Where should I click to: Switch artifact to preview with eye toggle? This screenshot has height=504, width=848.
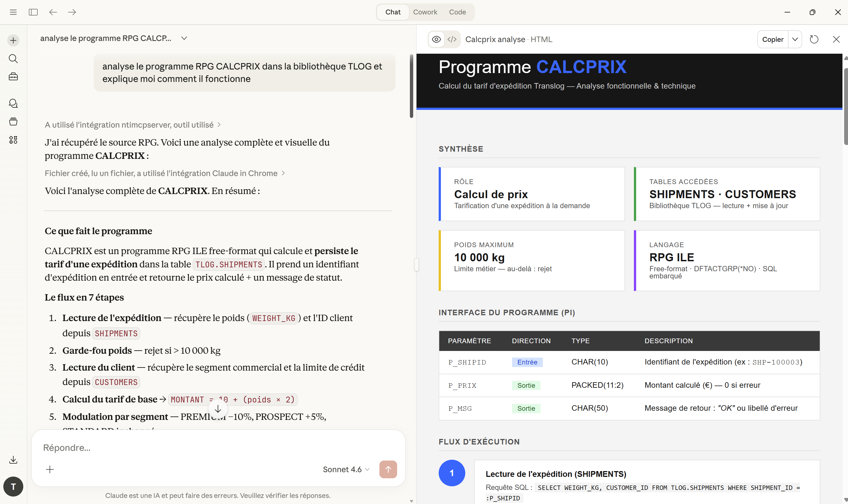coord(436,39)
